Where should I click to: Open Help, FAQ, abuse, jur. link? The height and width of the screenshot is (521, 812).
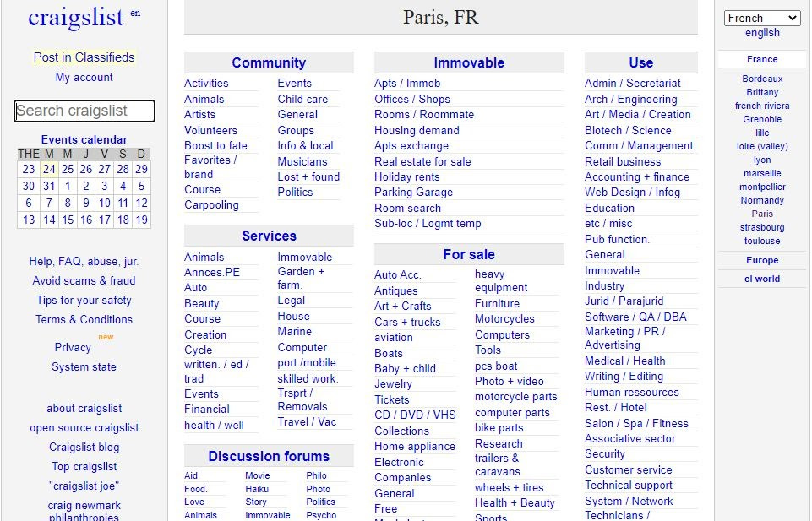pos(84,261)
